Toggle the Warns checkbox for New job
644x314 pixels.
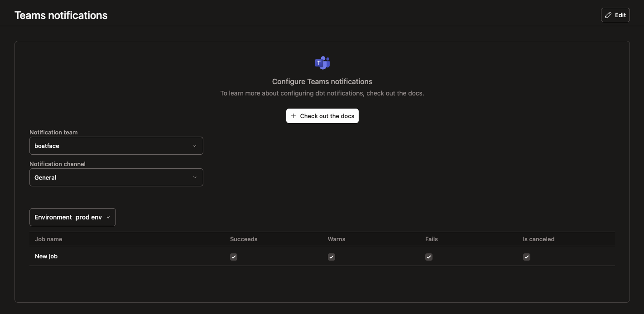coord(331,257)
